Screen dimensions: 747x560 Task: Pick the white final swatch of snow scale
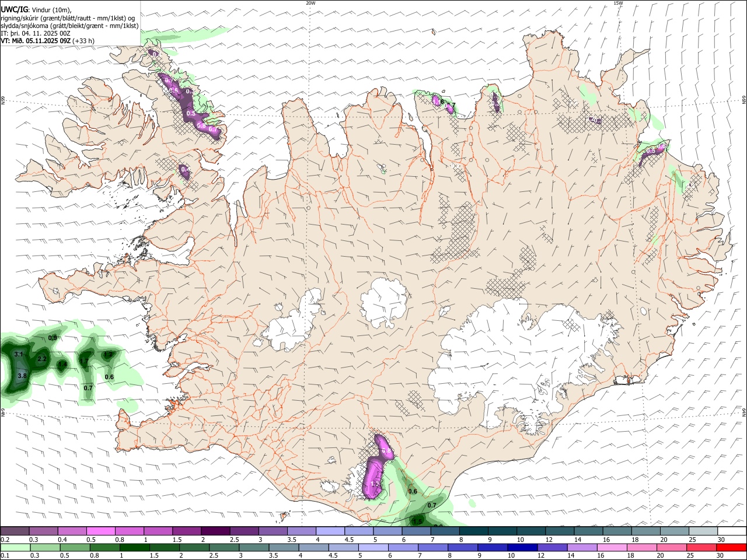tap(732, 531)
